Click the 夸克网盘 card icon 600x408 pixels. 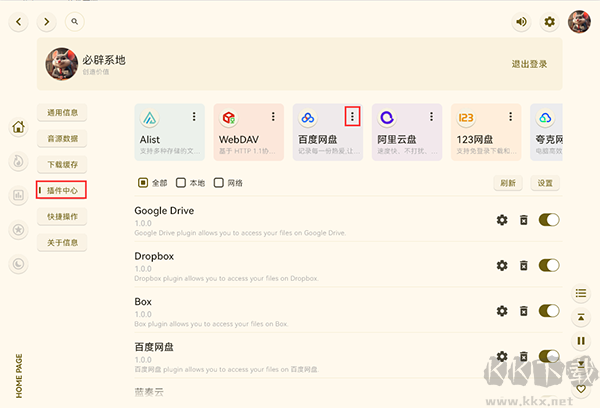point(545,118)
